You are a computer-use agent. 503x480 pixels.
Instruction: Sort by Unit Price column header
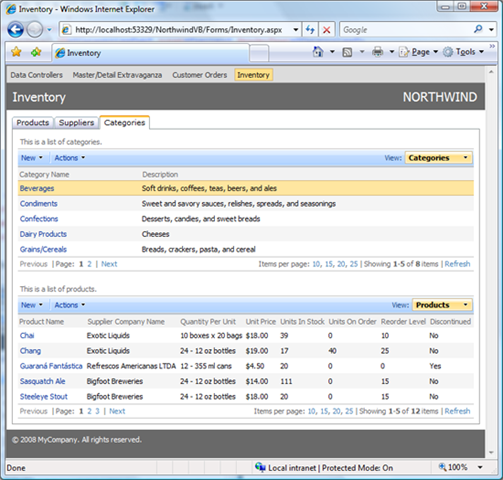pyautogui.click(x=261, y=322)
